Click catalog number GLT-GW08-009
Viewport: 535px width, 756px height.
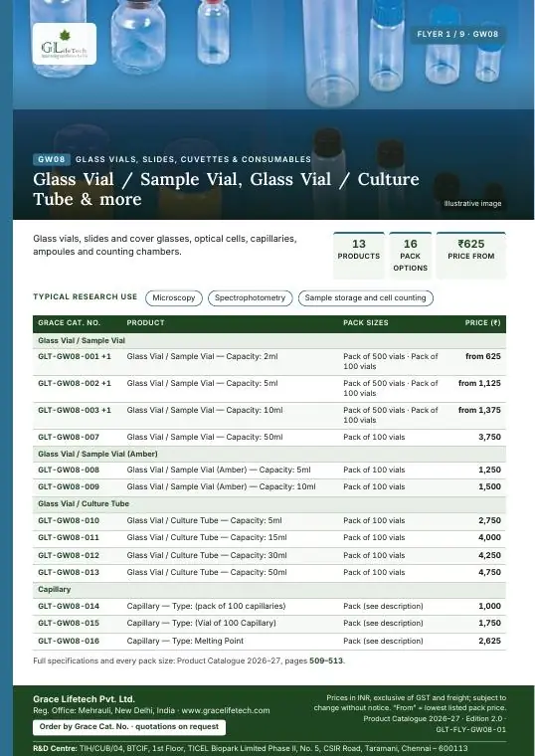(x=69, y=487)
